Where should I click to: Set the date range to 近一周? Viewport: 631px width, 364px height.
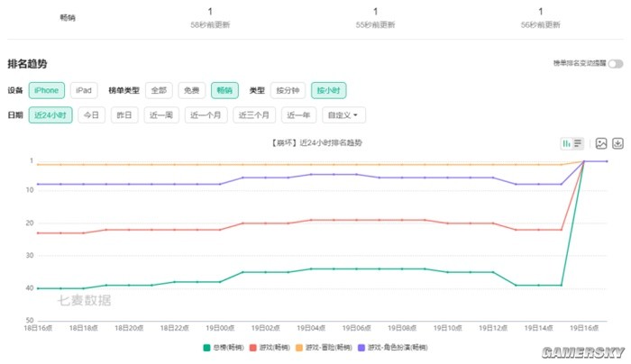[x=160, y=115]
